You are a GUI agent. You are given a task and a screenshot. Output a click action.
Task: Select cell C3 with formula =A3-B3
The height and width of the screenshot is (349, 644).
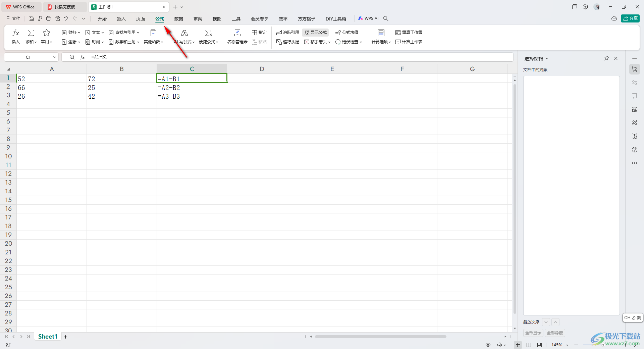(192, 96)
